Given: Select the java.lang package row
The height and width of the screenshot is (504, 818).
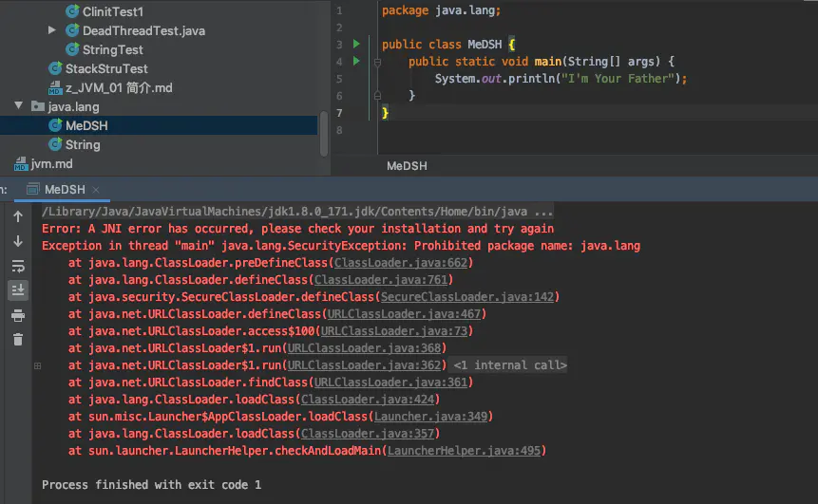Looking at the screenshot, I should tap(159, 107).
